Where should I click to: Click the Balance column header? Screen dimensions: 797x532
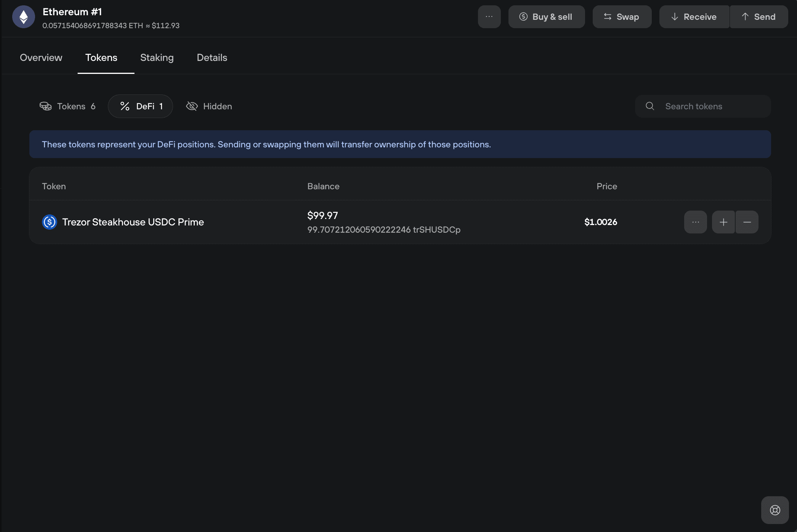323,186
